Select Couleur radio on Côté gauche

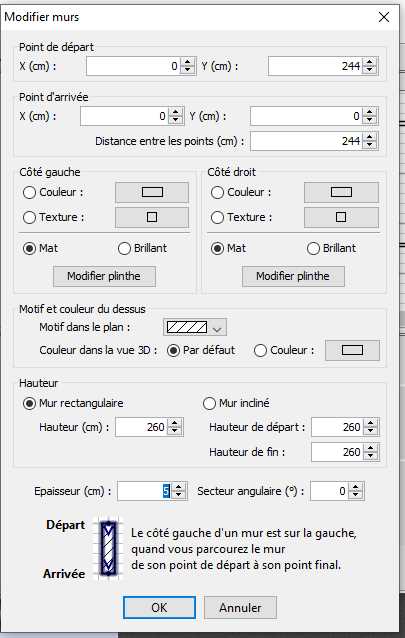[x=29, y=192]
